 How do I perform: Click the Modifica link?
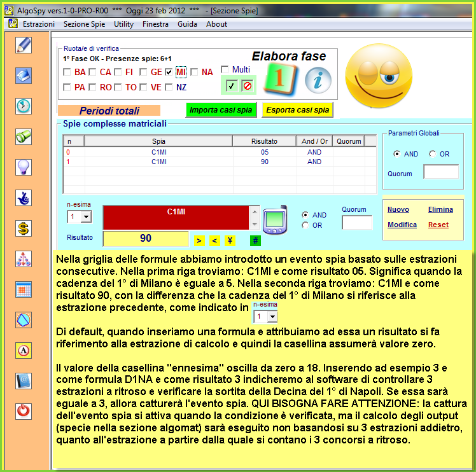(x=402, y=225)
